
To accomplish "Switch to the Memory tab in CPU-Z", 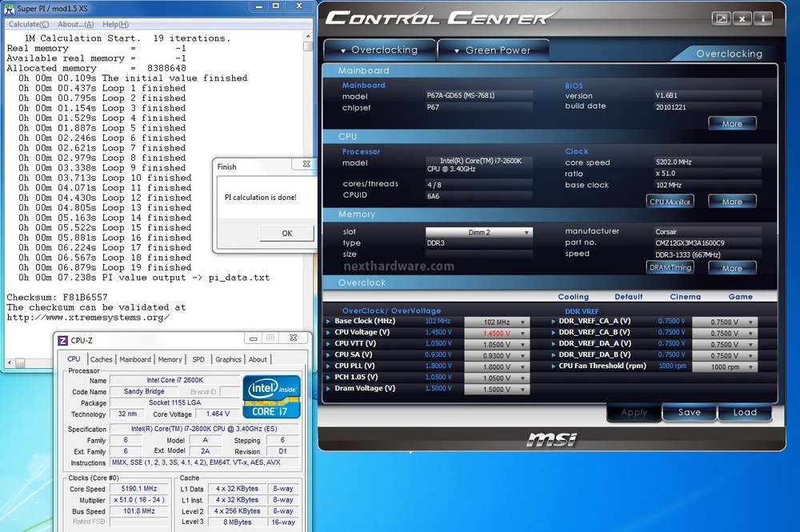I will tap(170, 359).
